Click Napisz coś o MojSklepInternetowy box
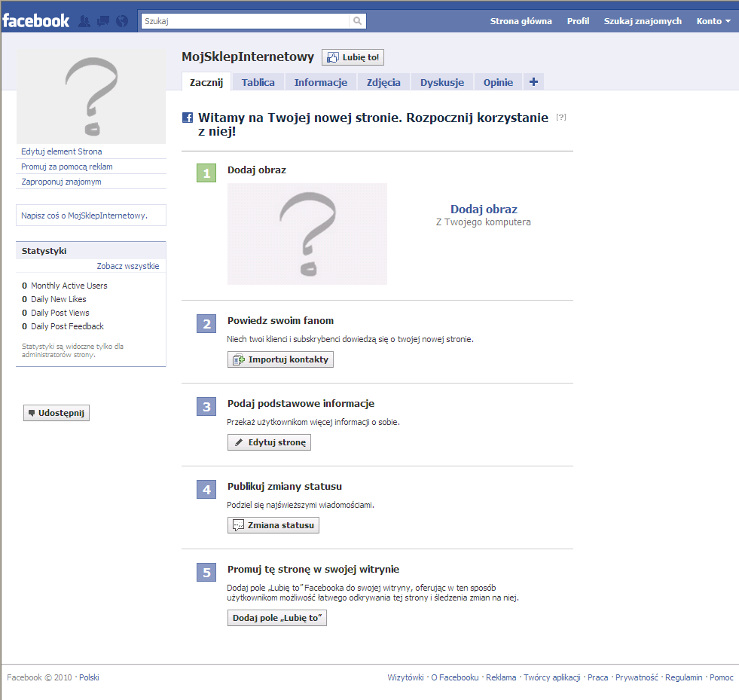Image resolution: width=739 pixels, height=700 pixels. pyautogui.click(x=91, y=216)
